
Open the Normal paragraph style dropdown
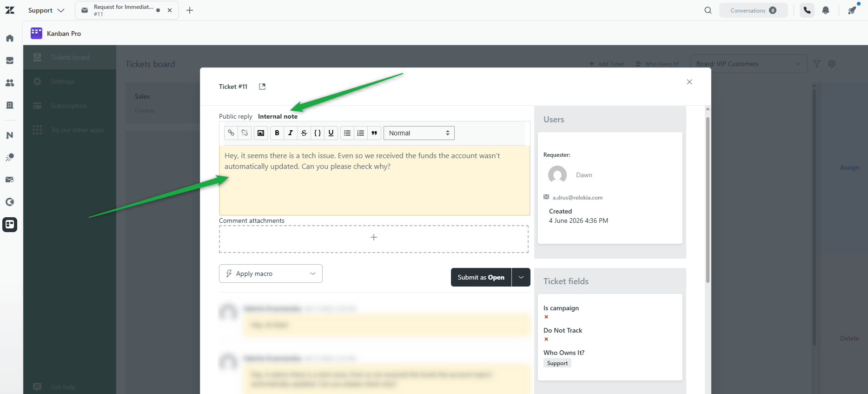tap(419, 133)
